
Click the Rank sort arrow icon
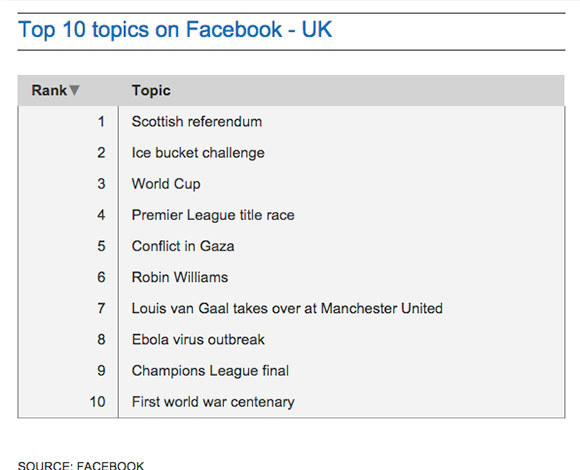(74, 91)
